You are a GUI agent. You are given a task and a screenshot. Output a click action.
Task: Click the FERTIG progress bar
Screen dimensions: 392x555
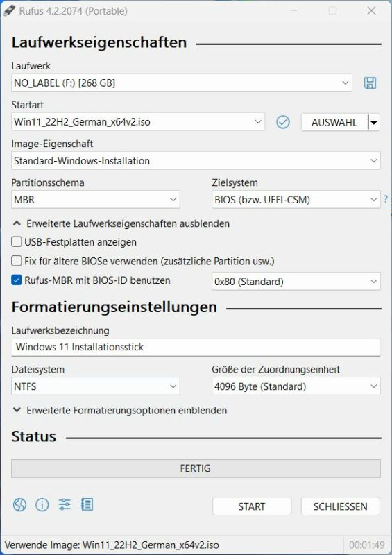click(196, 468)
